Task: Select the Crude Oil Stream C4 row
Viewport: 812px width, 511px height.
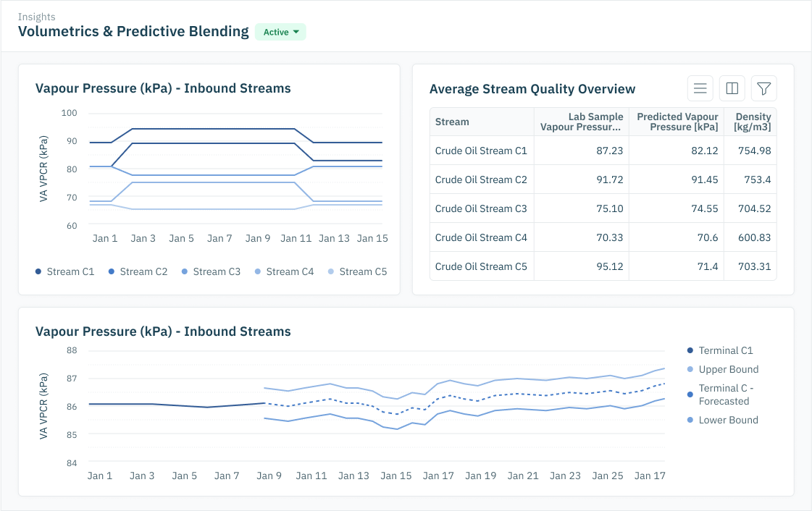Action: [603, 237]
